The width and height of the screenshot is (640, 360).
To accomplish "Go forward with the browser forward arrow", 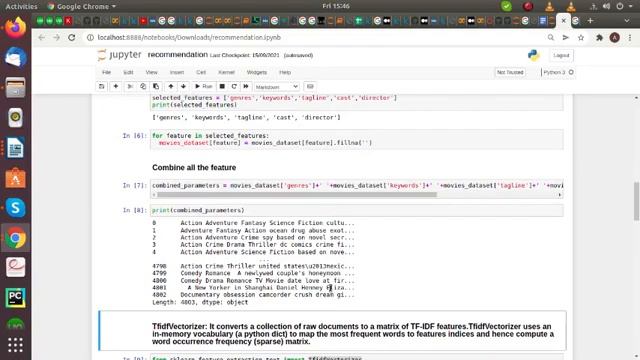I will coord(56,38).
